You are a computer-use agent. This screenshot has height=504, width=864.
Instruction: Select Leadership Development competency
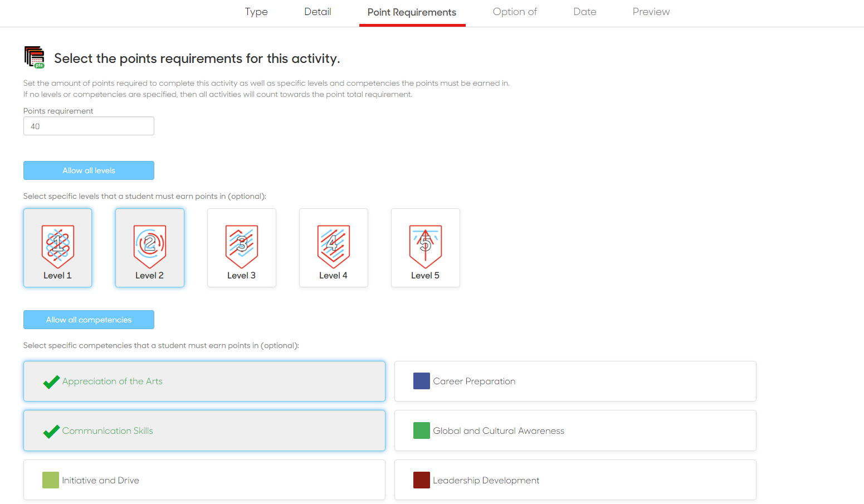click(575, 480)
